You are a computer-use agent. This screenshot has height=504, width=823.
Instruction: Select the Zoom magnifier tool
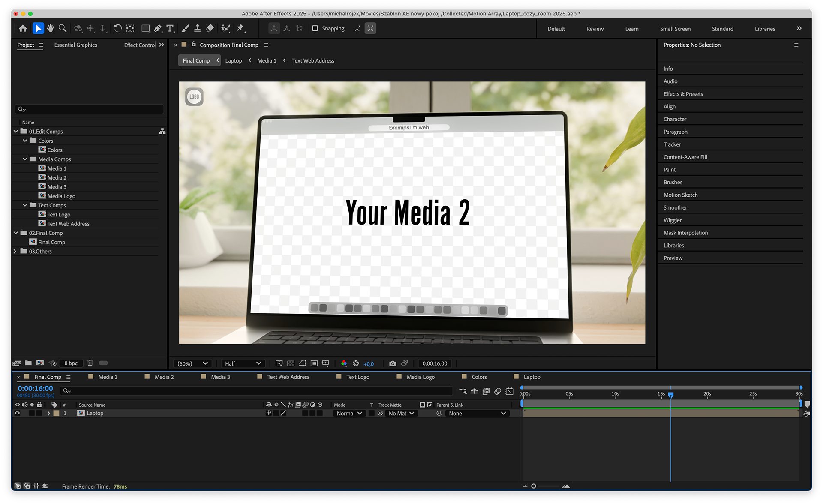[x=63, y=28]
